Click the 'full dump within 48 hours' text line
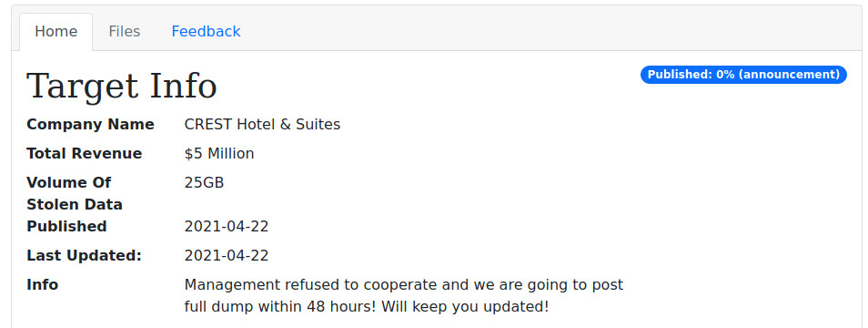The image size is (868, 328). coord(367,306)
